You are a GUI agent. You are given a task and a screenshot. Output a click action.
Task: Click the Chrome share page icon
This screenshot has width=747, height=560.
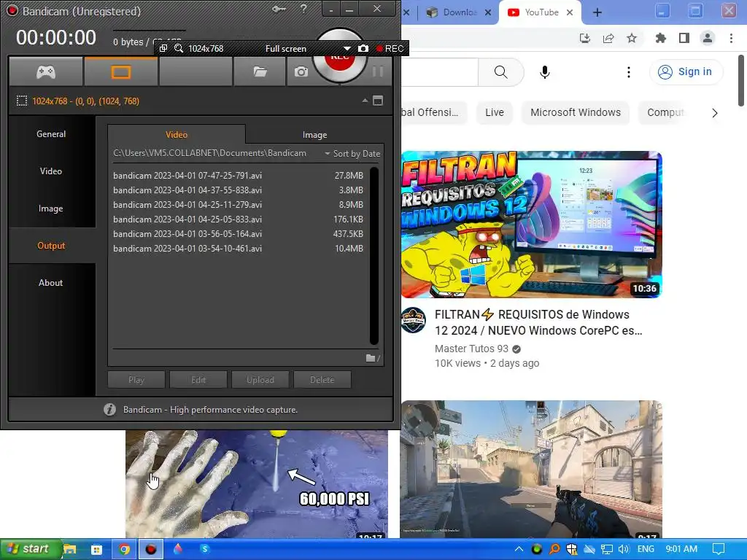coord(608,38)
